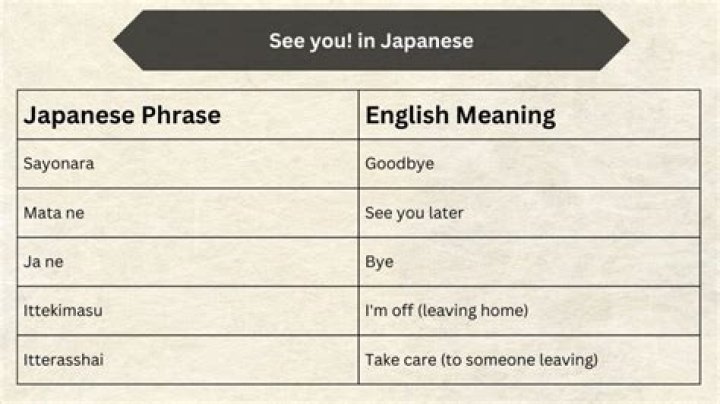Viewport: 720px width, 404px height.
Task: Click the 'Sayonara' cell
Action: point(188,164)
